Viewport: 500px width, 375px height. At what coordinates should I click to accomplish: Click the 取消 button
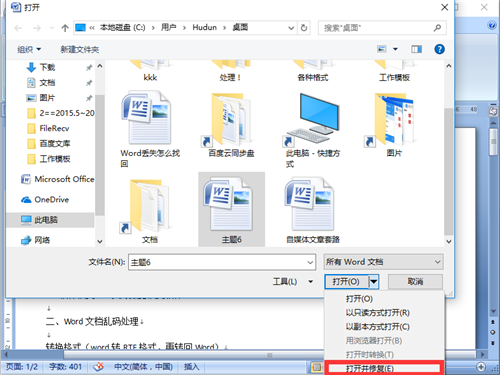[415, 282]
